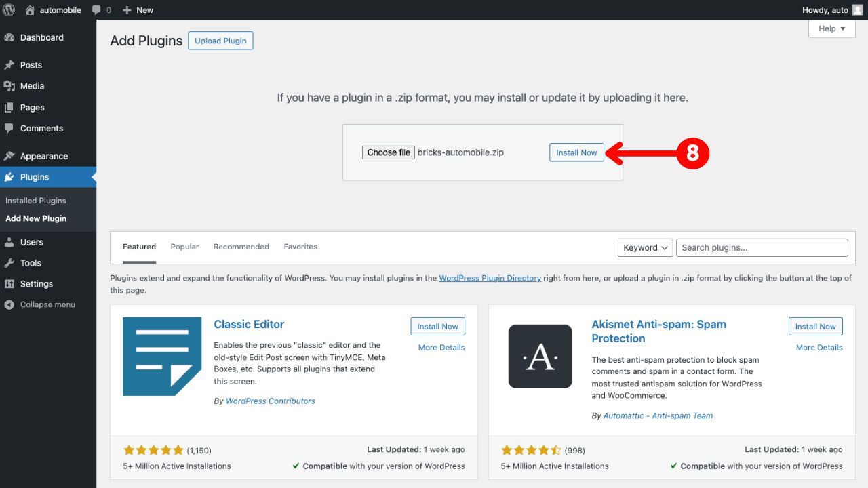The height and width of the screenshot is (488, 868).
Task: Open the Help dropdown tab
Action: tap(832, 28)
